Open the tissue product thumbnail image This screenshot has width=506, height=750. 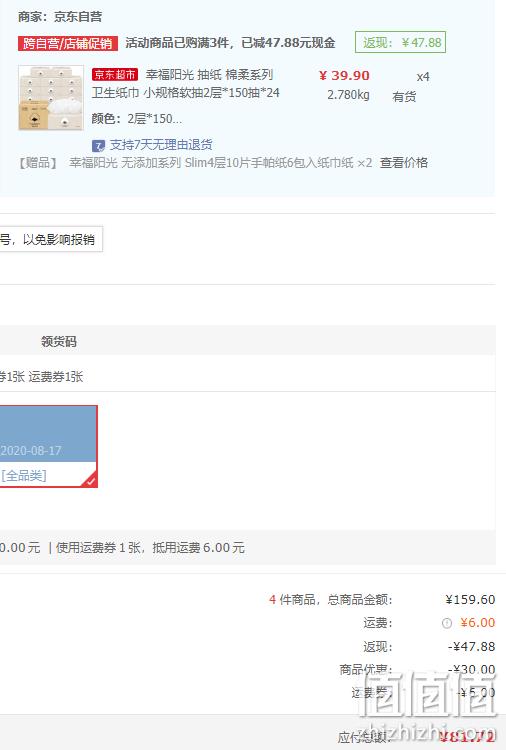[x=51, y=98]
